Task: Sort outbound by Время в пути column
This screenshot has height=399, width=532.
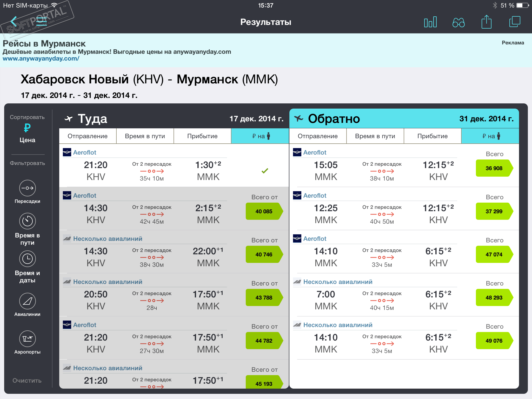Action: pyautogui.click(x=145, y=136)
